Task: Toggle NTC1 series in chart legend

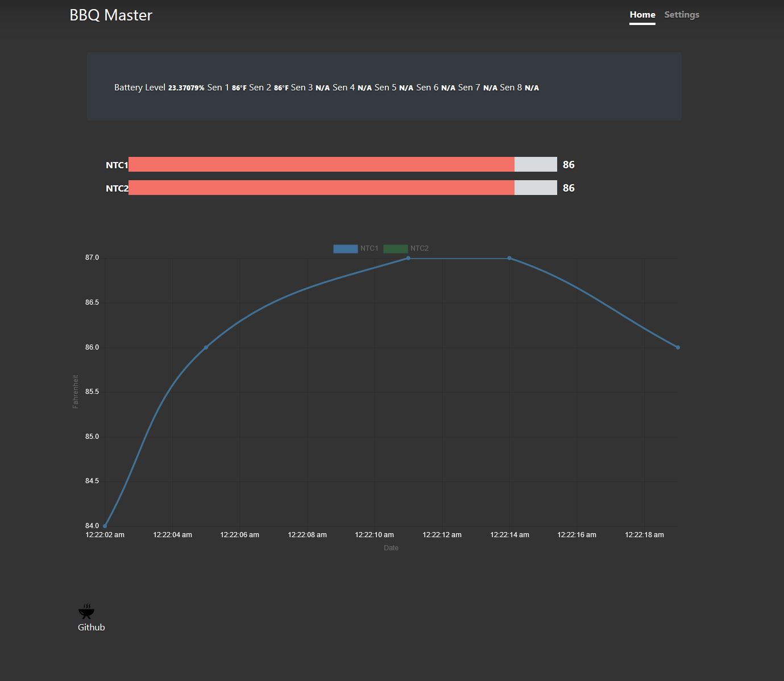Action: 356,248
